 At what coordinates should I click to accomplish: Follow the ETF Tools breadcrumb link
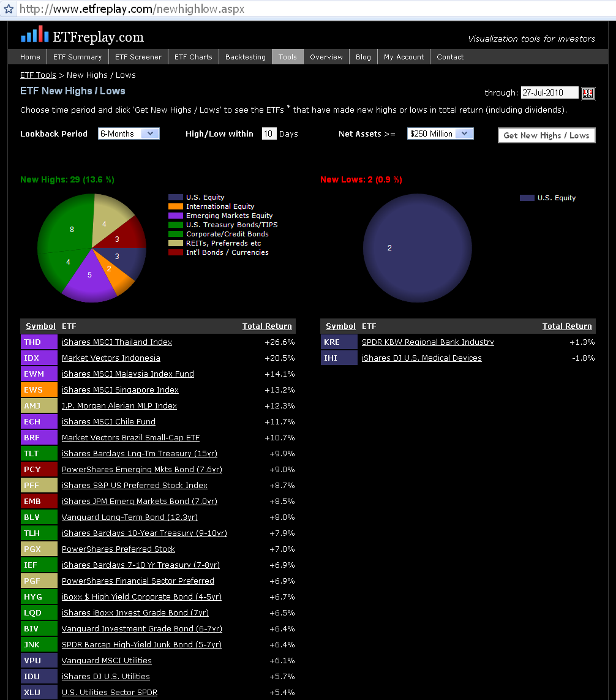pos(38,75)
